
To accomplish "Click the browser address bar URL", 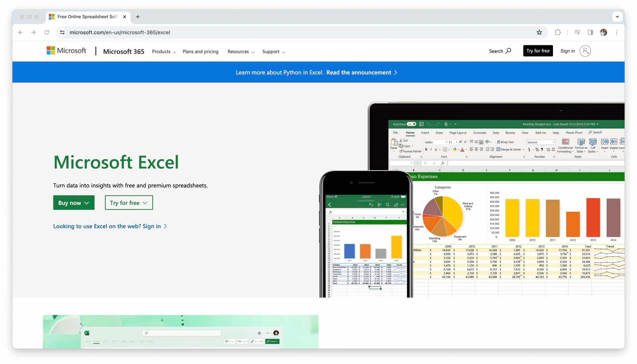I will tap(120, 32).
